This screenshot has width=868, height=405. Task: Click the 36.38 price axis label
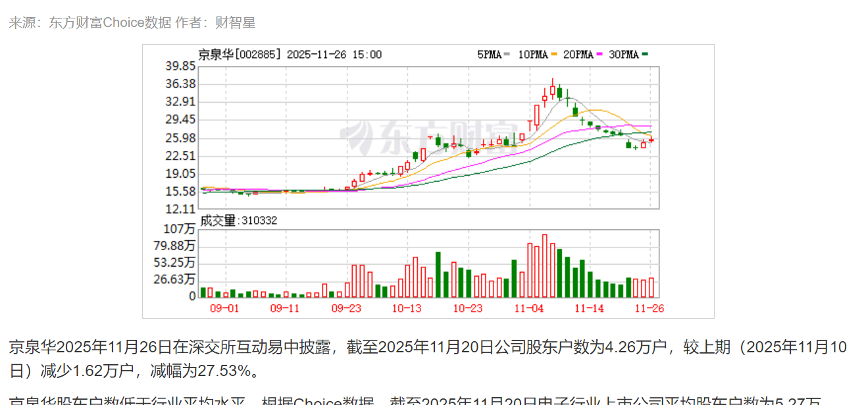[180, 84]
